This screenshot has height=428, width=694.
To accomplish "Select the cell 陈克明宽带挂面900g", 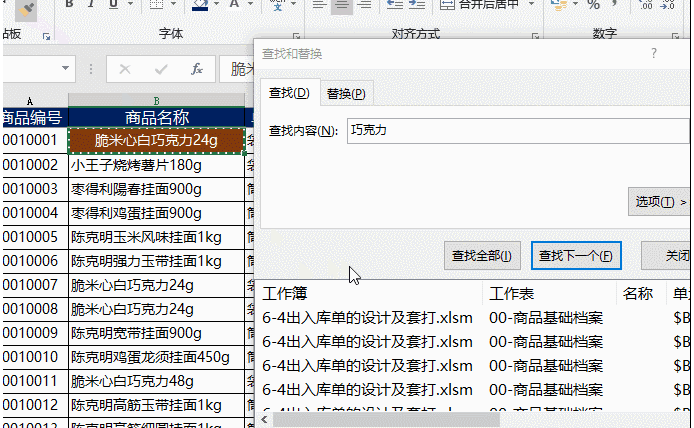I will (157, 333).
